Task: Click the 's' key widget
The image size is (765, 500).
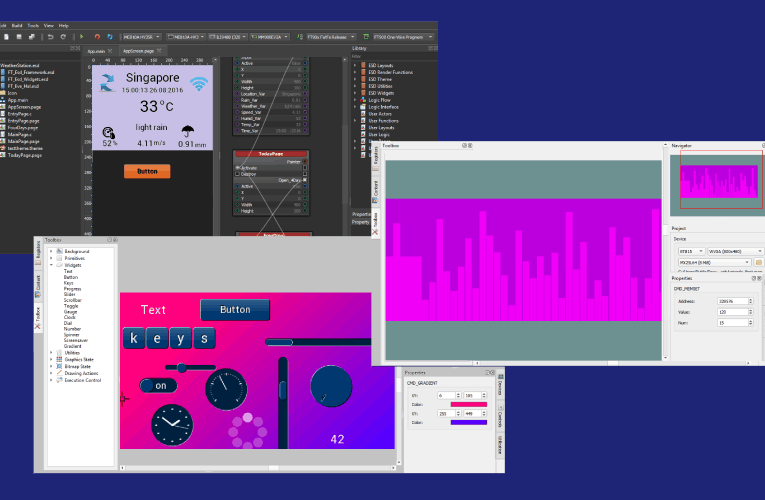Action: point(204,338)
